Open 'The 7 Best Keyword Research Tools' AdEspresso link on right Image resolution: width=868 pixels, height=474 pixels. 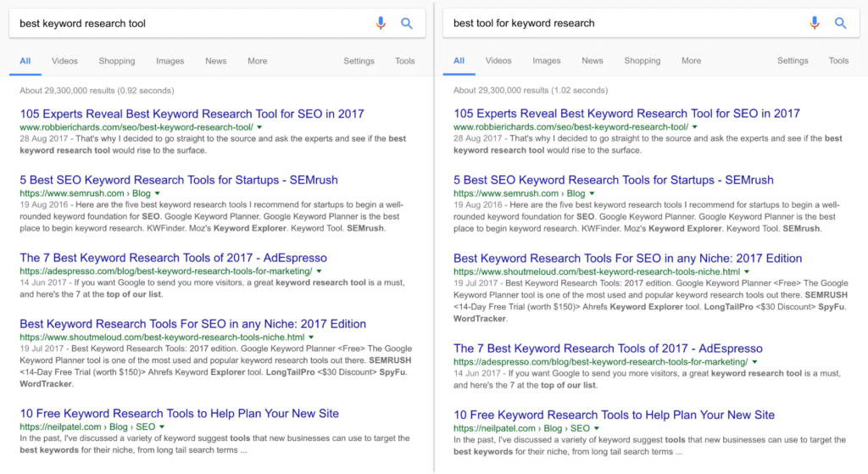607,349
